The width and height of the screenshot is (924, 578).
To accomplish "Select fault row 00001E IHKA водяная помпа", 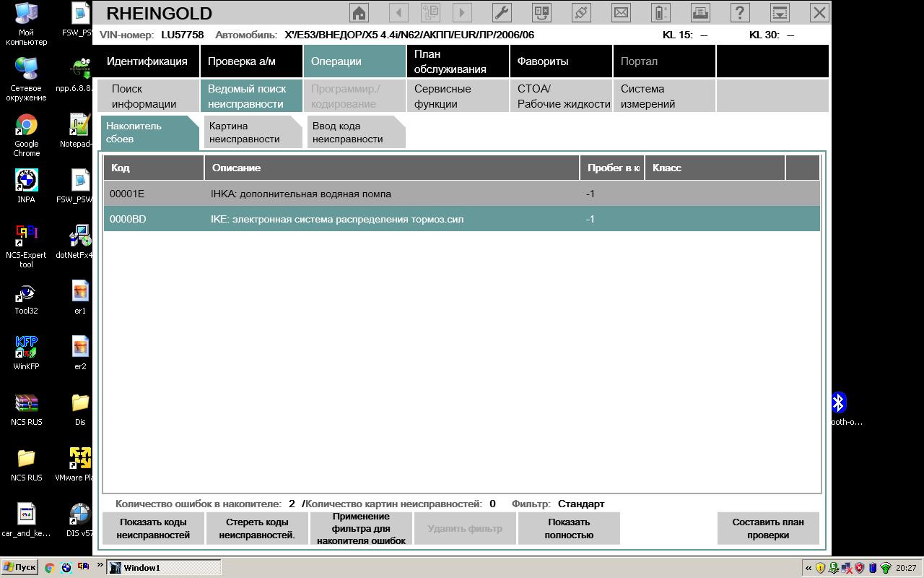I will tap(462, 194).
